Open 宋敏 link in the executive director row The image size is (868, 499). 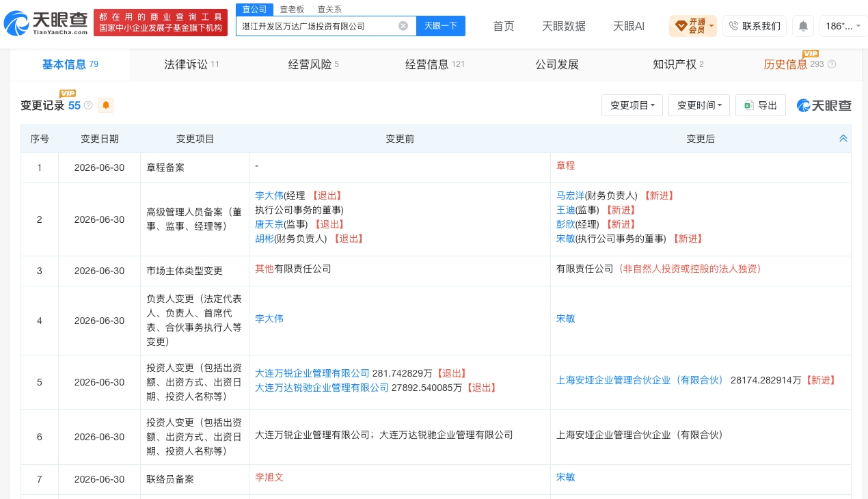pos(566,239)
